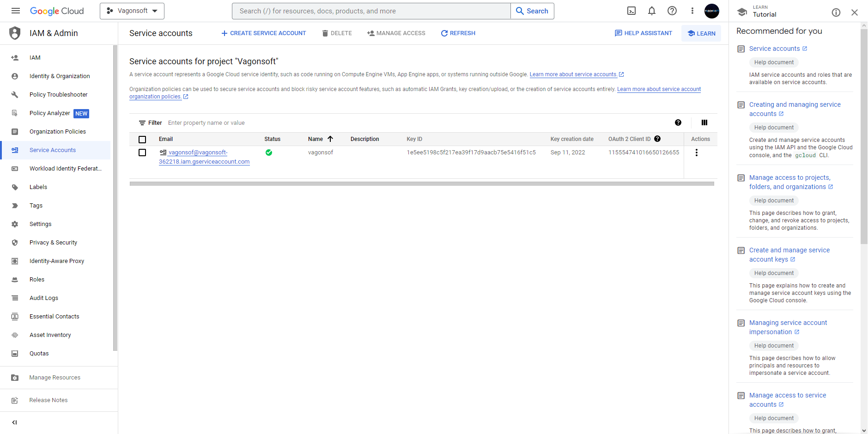Click the Google Cloud logo
Image resolution: width=868 pixels, height=434 pixels.
tap(57, 11)
